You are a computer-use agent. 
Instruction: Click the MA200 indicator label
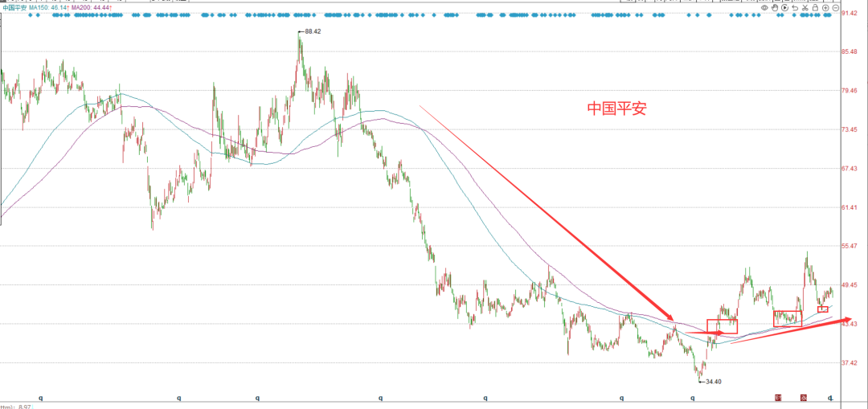91,8
